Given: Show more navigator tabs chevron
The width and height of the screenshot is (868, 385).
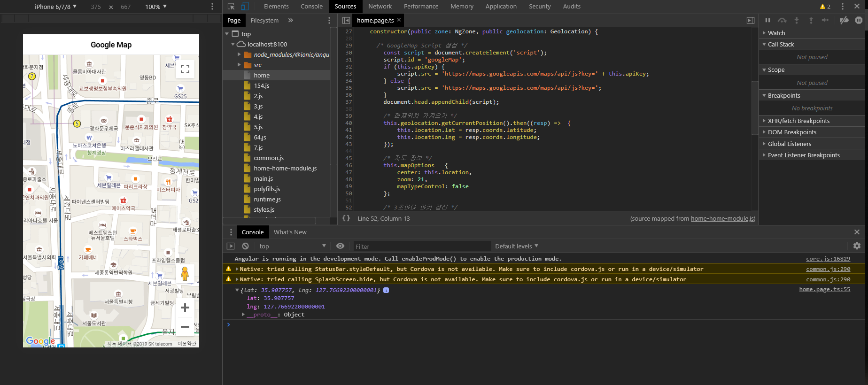Looking at the screenshot, I should click(290, 20).
